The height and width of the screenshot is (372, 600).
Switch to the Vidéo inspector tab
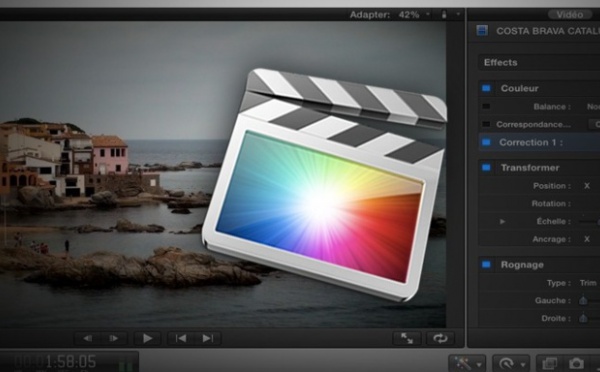(570, 14)
